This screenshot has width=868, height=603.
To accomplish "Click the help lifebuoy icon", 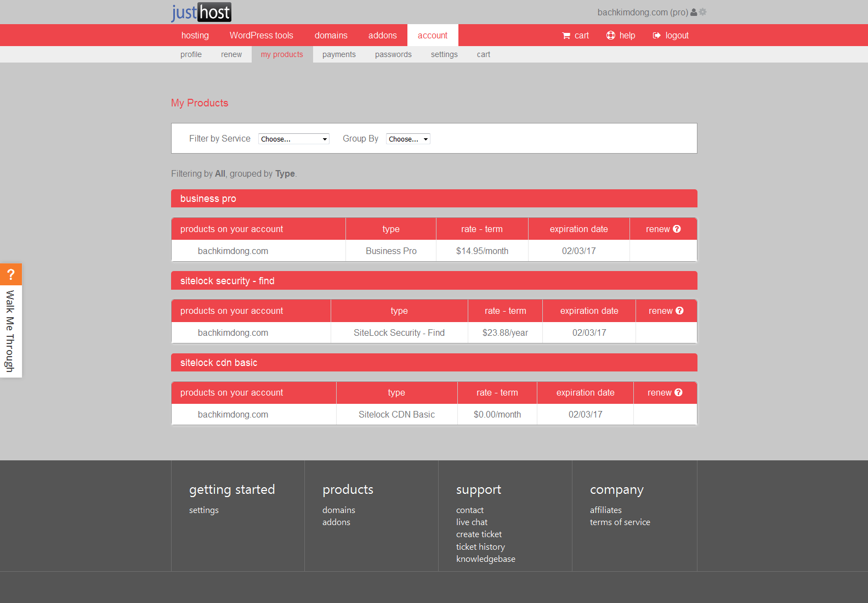I will (x=611, y=35).
